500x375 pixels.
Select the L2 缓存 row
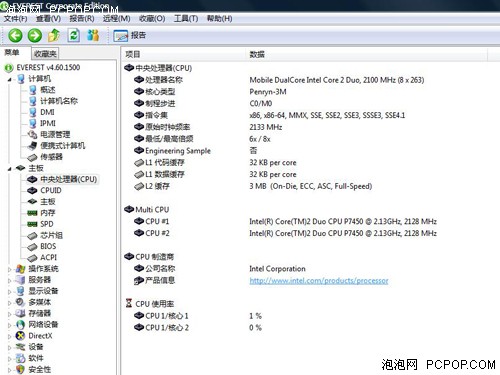[x=253, y=186]
